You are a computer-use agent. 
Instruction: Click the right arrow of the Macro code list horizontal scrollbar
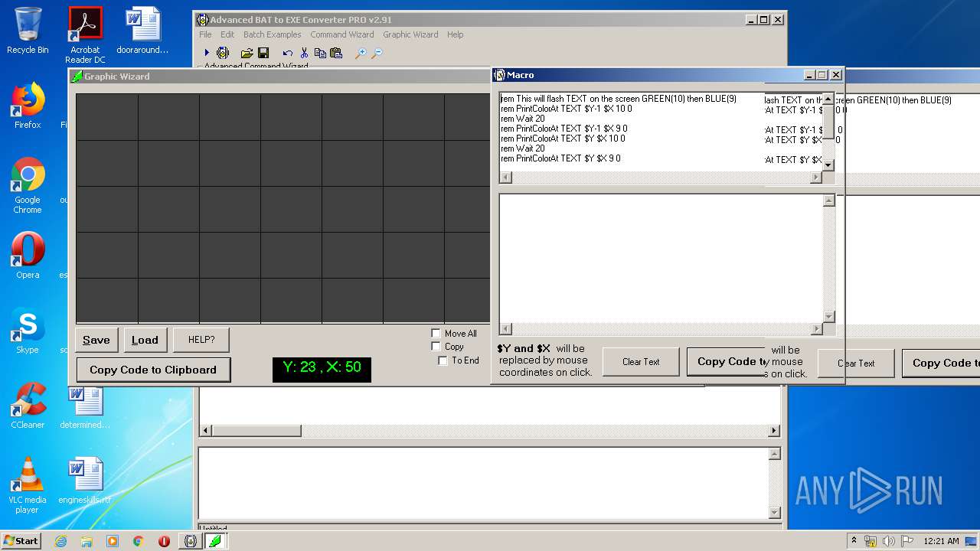point(816,178)
